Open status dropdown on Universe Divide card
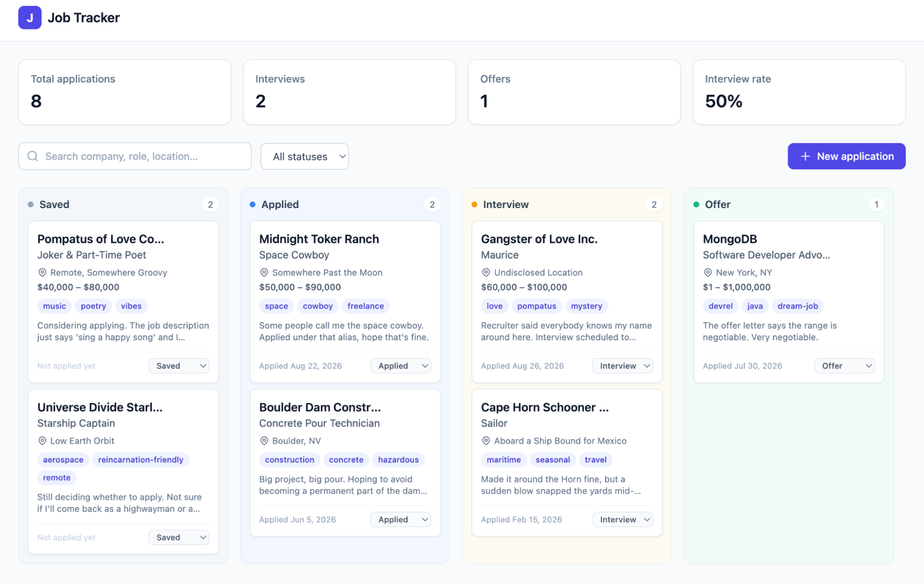This screenshot has height=584, width=924. pos(179,537)
